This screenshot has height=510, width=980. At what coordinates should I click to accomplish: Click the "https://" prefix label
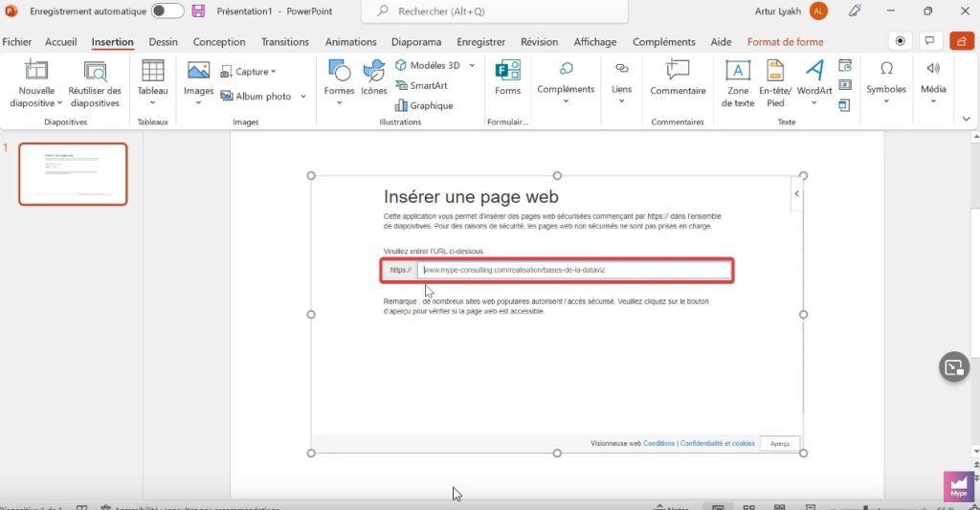(x=401, y=270)
